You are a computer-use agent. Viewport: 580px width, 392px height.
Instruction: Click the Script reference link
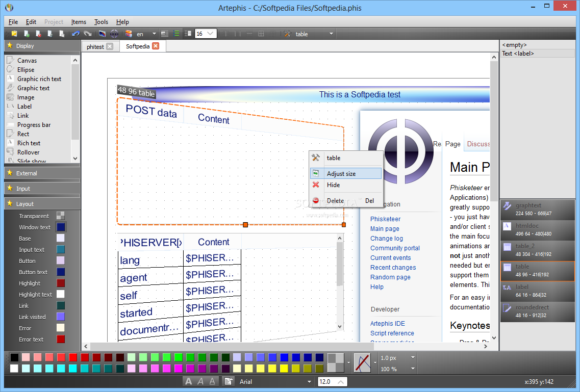pyautogui.click(x=392, y=333)
